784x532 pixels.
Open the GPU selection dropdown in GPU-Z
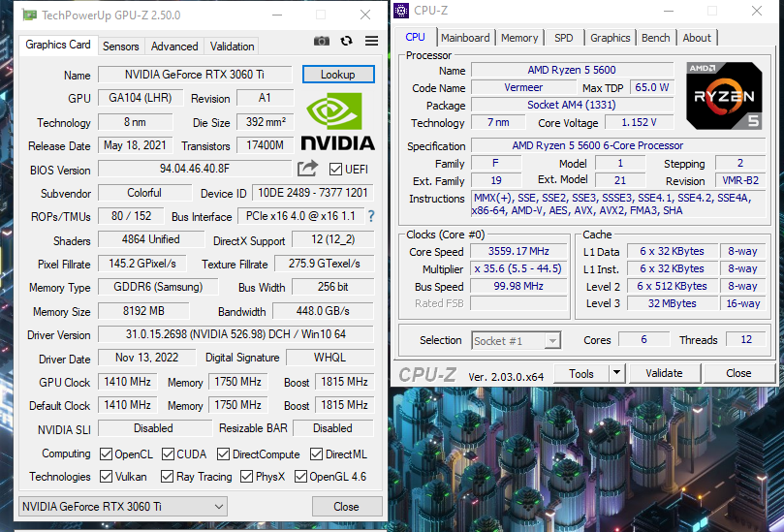[x=122, y=507]
